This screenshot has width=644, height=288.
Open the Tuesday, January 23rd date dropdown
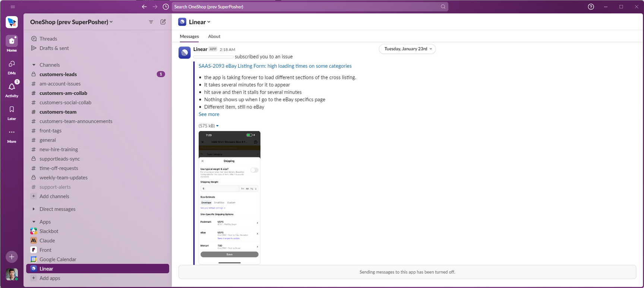407,49
